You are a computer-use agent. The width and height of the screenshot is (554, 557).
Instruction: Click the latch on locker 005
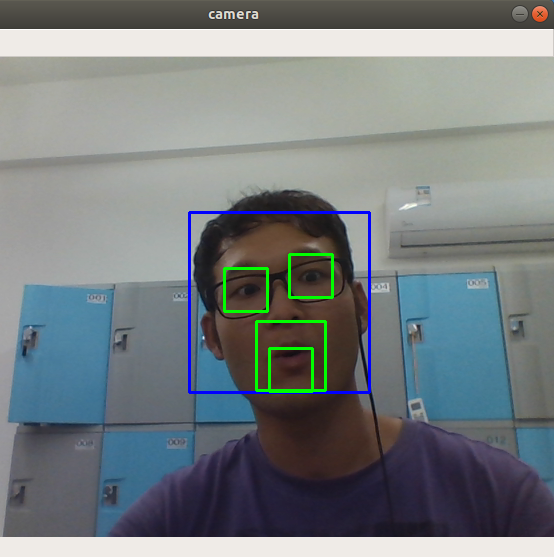click(x=414, y=333)
